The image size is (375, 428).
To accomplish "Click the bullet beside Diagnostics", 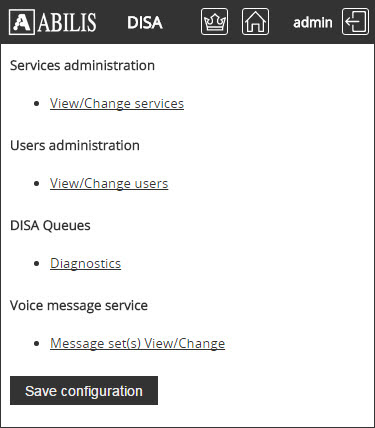I will [37, 264].
